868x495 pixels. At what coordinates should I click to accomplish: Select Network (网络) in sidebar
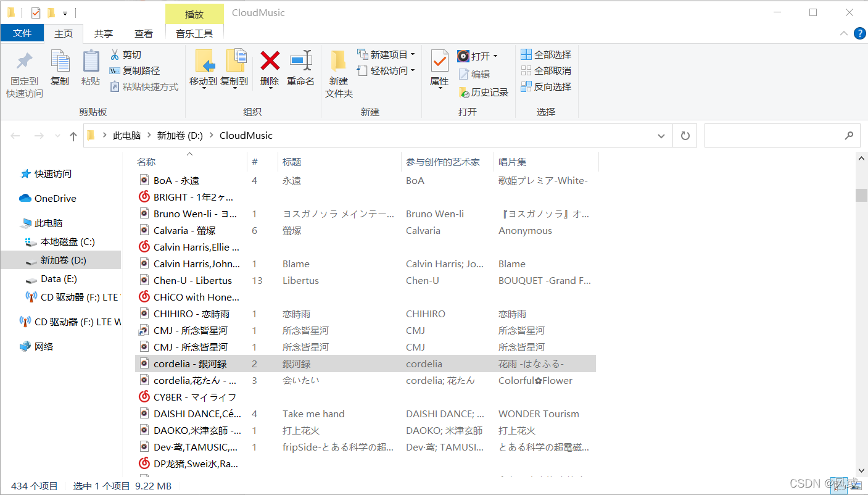click(37, 346)
